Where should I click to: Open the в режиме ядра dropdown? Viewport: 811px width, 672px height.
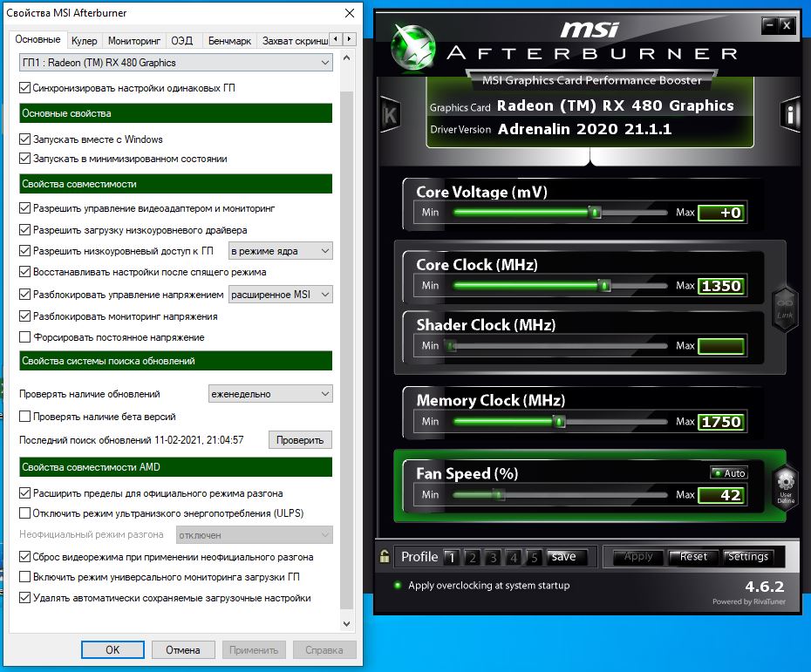pyautogui.click(x=280, y=251)
